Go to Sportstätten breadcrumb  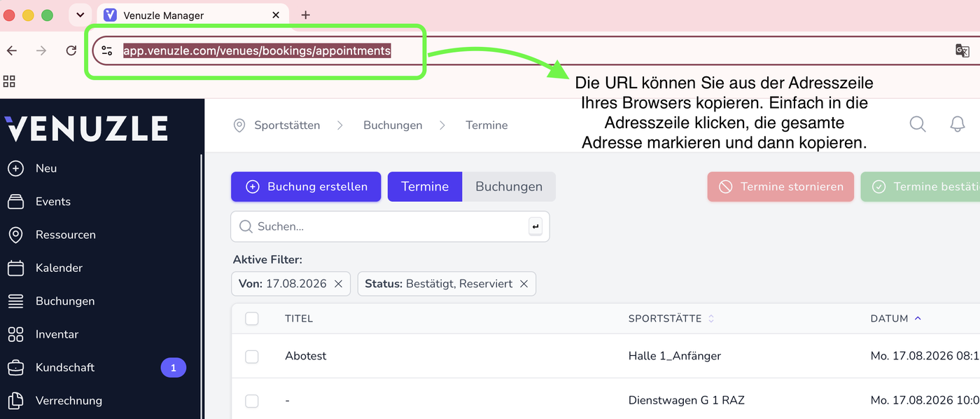(287, 125)
